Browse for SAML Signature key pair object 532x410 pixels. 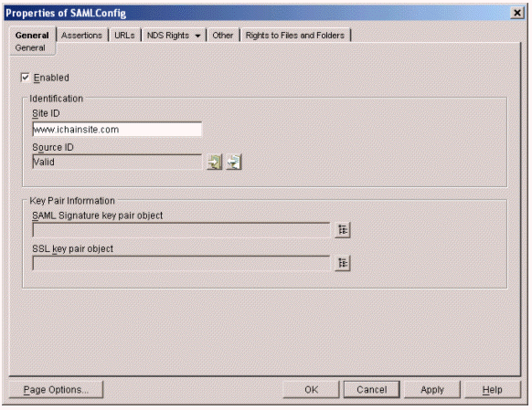click(343, 230)
